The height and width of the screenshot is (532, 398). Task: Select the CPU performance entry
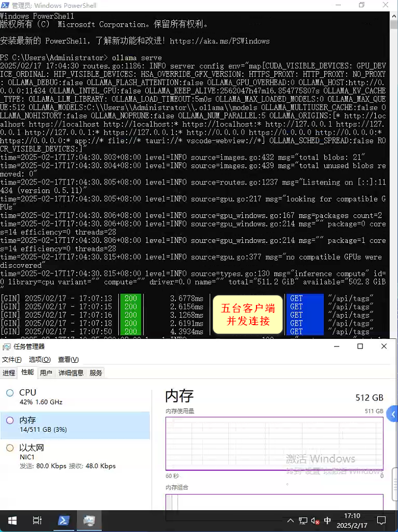pos(75,397)
